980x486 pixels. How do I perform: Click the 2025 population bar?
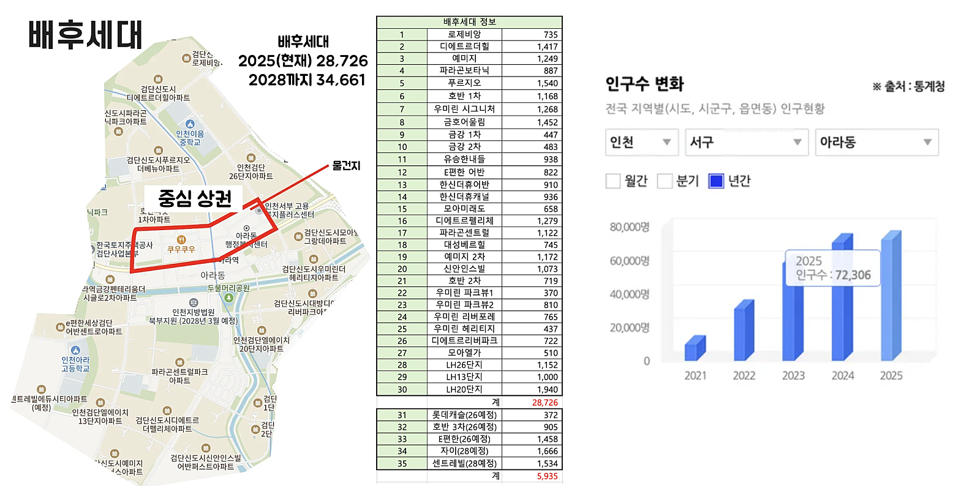click(x=891, y=296)
